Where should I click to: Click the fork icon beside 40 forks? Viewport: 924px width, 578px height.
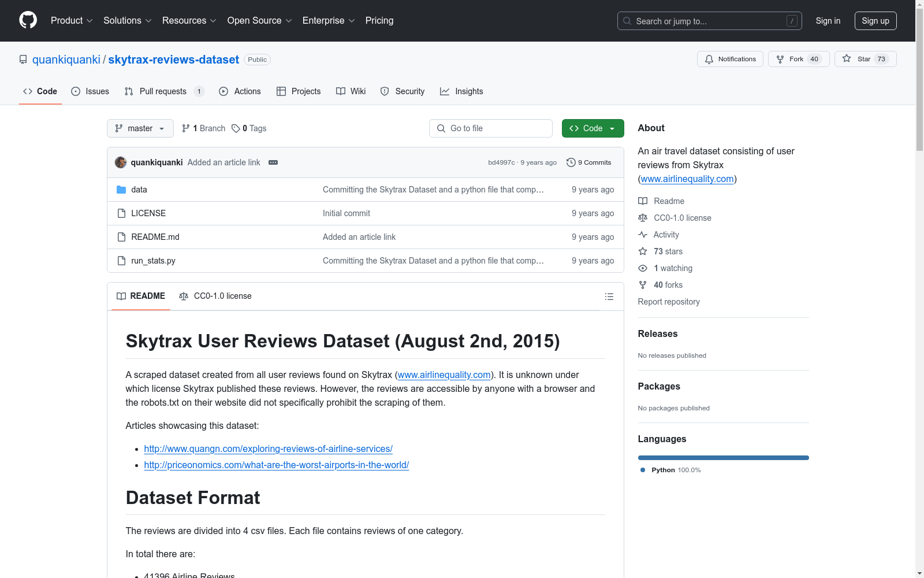(x=643, y=285)
